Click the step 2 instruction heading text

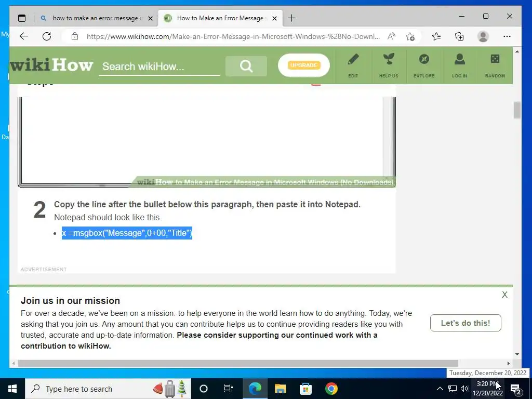[x=207, y=204]
